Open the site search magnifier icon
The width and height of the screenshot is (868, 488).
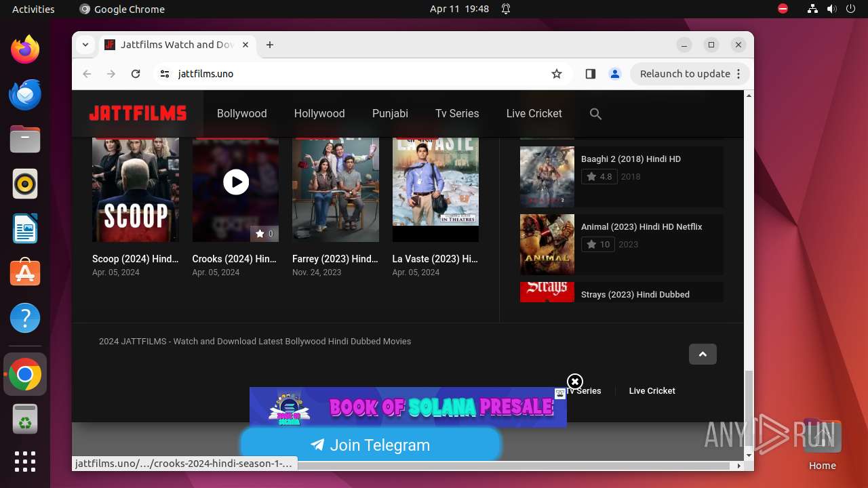click(x=595, y=114)
